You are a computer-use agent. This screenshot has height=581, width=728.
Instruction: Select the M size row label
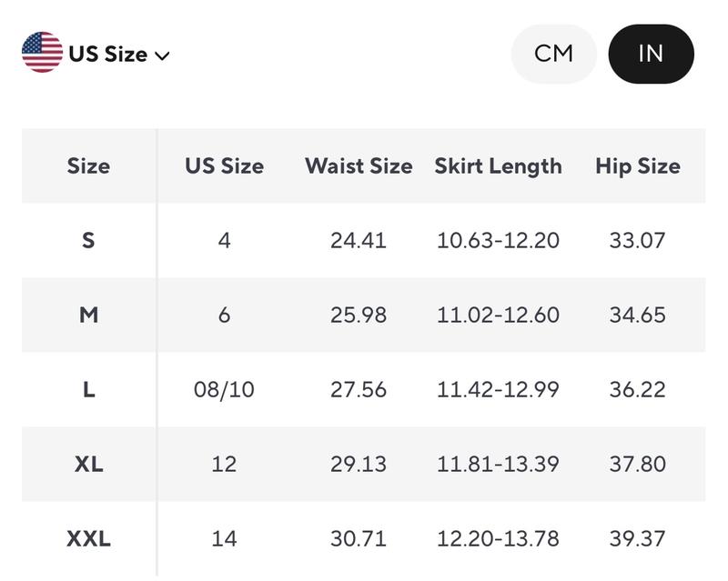(x=88, y=316)
